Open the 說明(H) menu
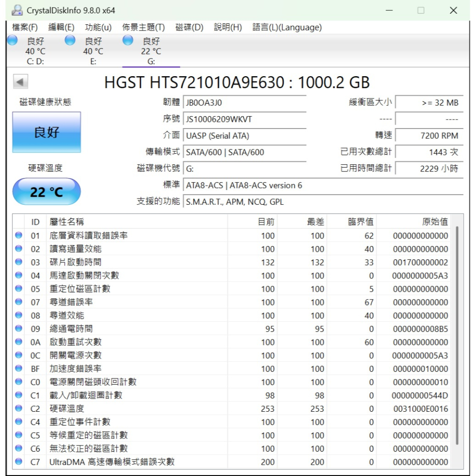 (x=228, y=27)
